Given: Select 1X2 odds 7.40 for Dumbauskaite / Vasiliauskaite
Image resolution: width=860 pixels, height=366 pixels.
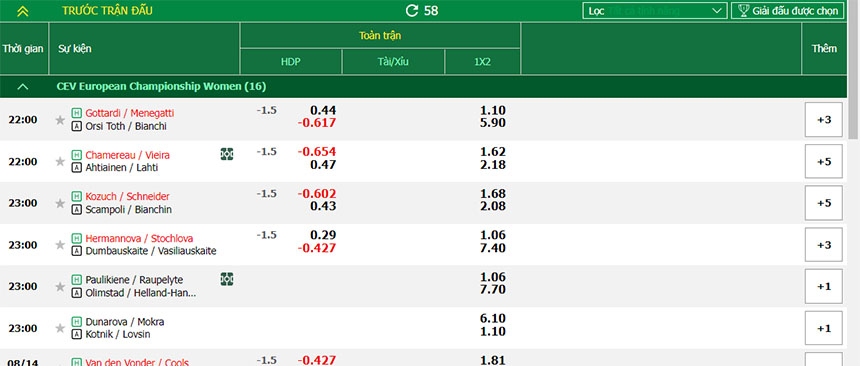Looking at the screenshot, I should (492, 248).
